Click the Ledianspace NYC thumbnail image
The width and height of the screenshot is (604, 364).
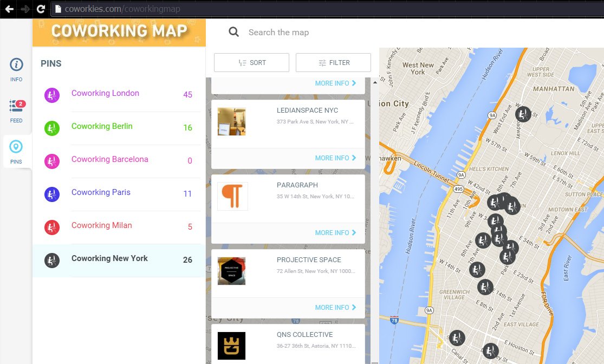231,121
